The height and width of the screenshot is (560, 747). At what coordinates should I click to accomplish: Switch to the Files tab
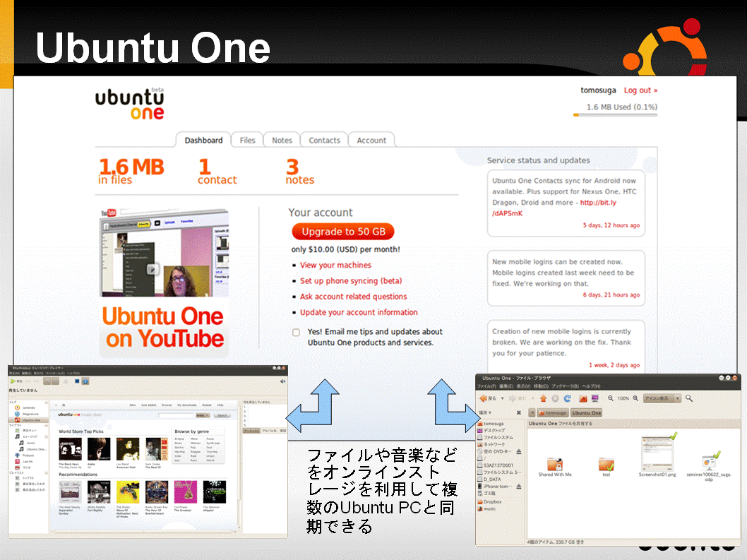click(247, 140)
